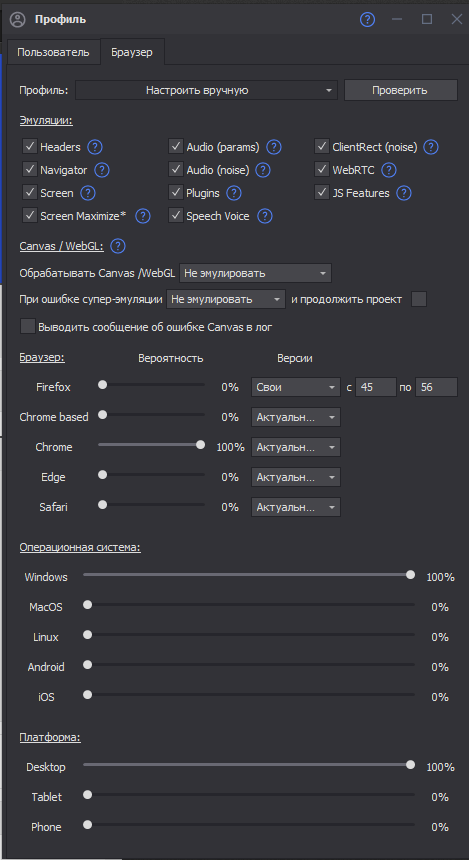
Task: Click help icon next to JS Features
Action: pyautogui.click(x=404, y=193)
